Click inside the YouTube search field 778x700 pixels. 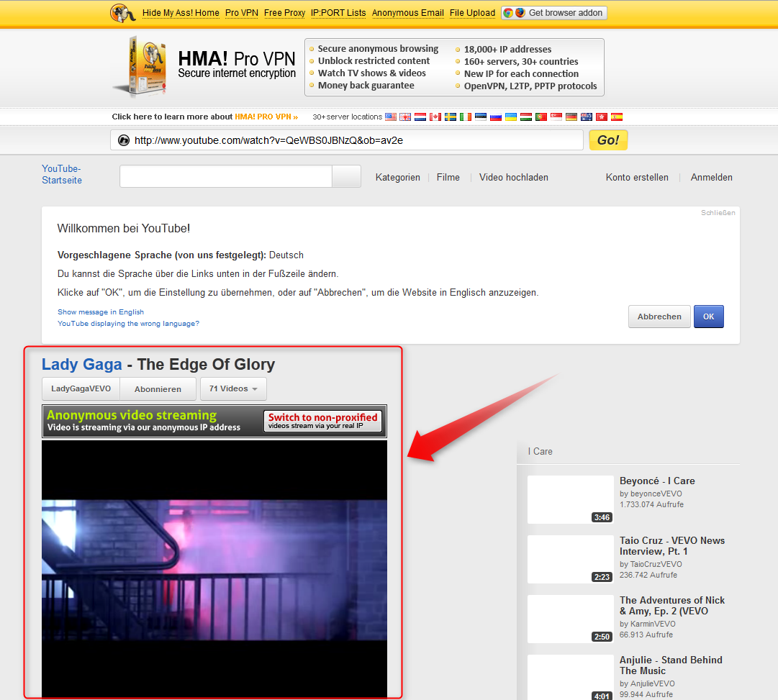pyautogui.click(x=223, y=176)
